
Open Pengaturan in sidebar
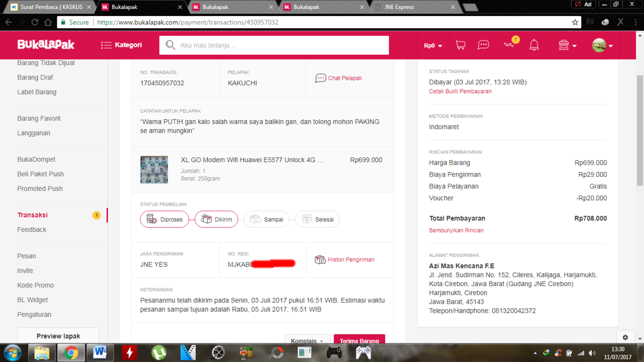click(34, 314)
